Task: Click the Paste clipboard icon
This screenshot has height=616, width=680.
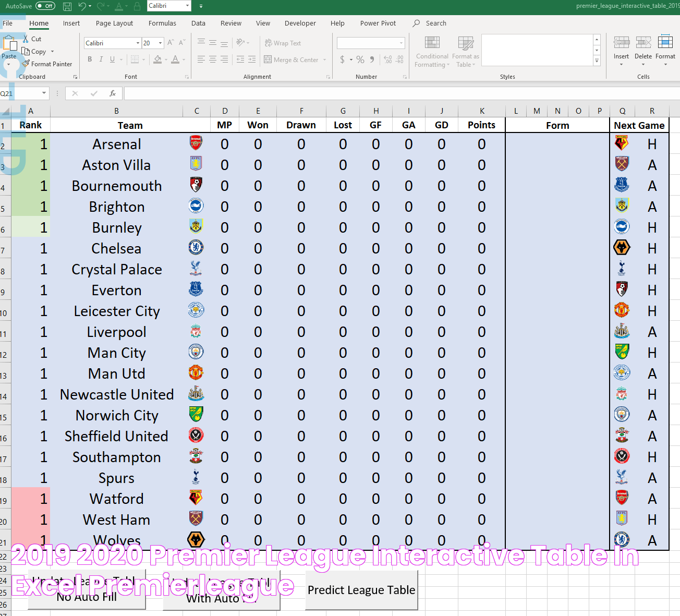Action: [x=9, y=43]
